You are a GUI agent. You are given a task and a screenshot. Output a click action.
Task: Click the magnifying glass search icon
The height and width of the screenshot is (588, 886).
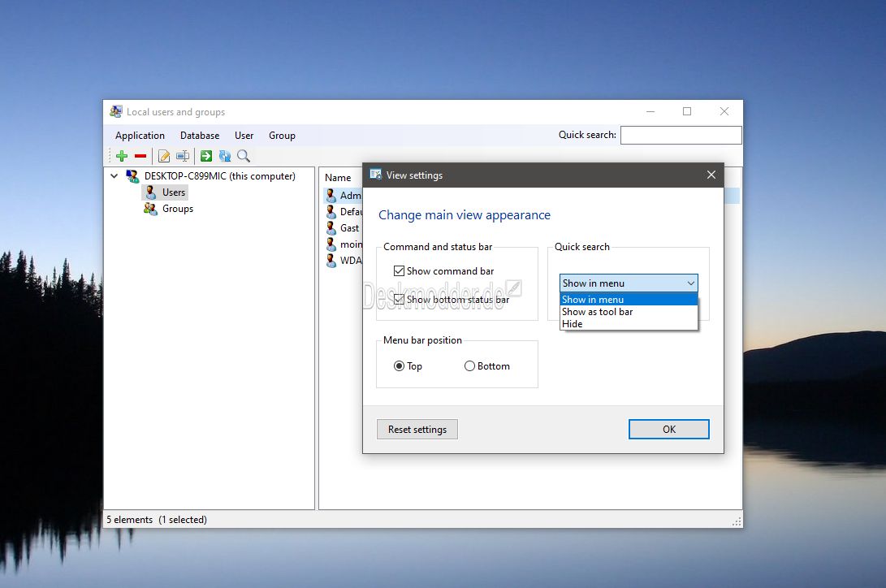click(244, 156)
